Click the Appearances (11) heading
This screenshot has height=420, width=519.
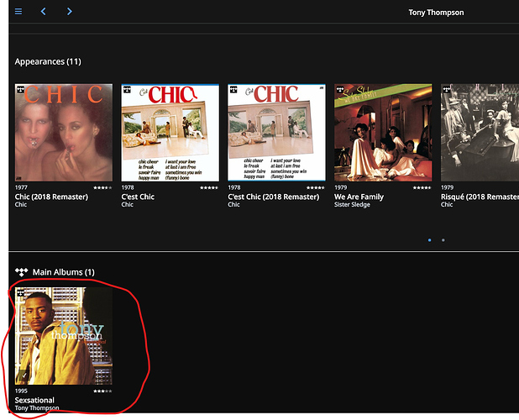click(x=48, y=61)
